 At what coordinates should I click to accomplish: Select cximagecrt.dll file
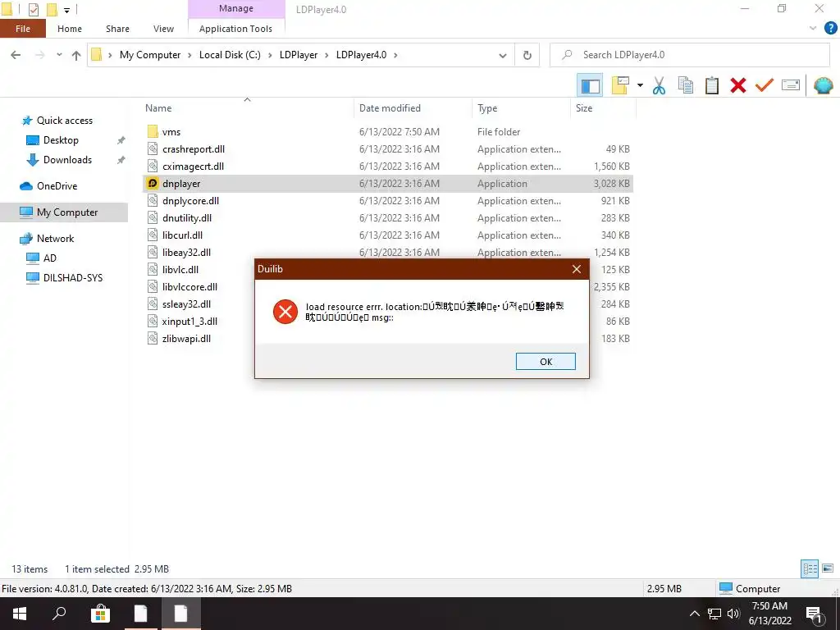point(193,166)
